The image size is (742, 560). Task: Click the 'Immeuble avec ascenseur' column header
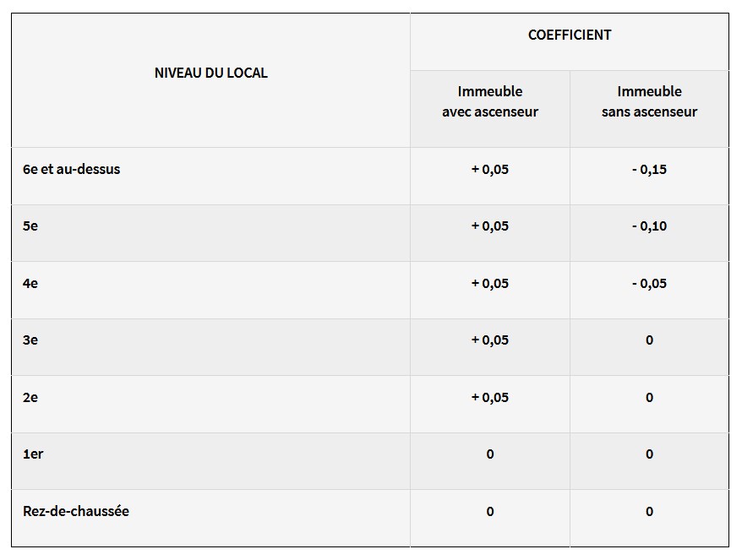tap(490, 101)
